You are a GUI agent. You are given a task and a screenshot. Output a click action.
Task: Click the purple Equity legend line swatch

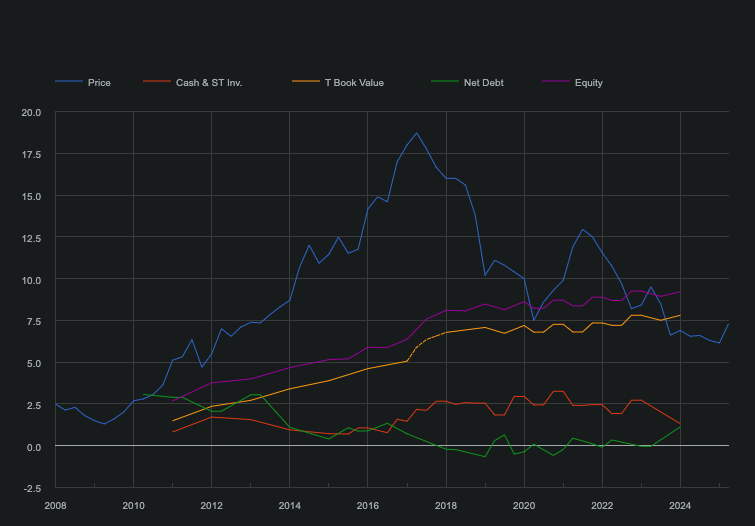point(555,82)
